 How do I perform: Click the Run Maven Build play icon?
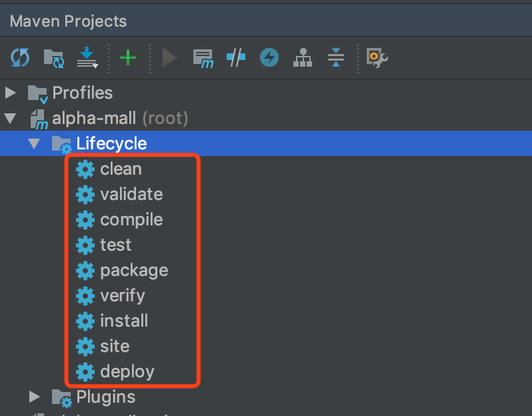169,58
